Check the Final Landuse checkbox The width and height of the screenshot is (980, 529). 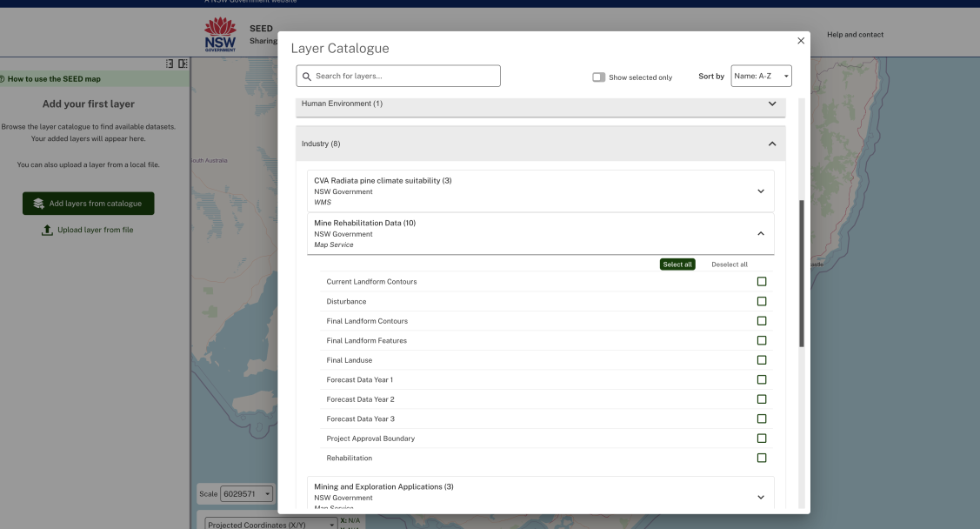pyautogui.click(x=761, y=360)
